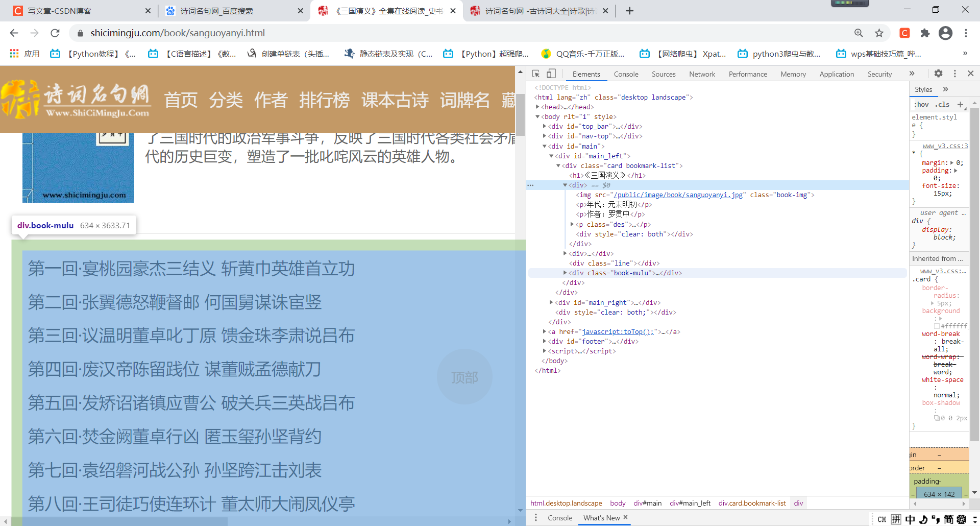Open the customize DevTools three-dot menu
The image size is (980, 526).
(955, 74)
